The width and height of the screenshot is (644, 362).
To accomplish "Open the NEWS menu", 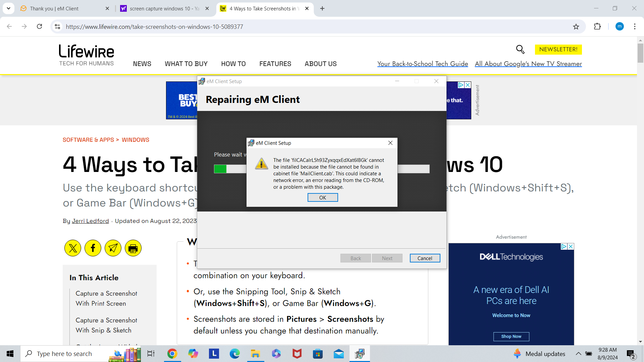I will (x=142, y=64).
